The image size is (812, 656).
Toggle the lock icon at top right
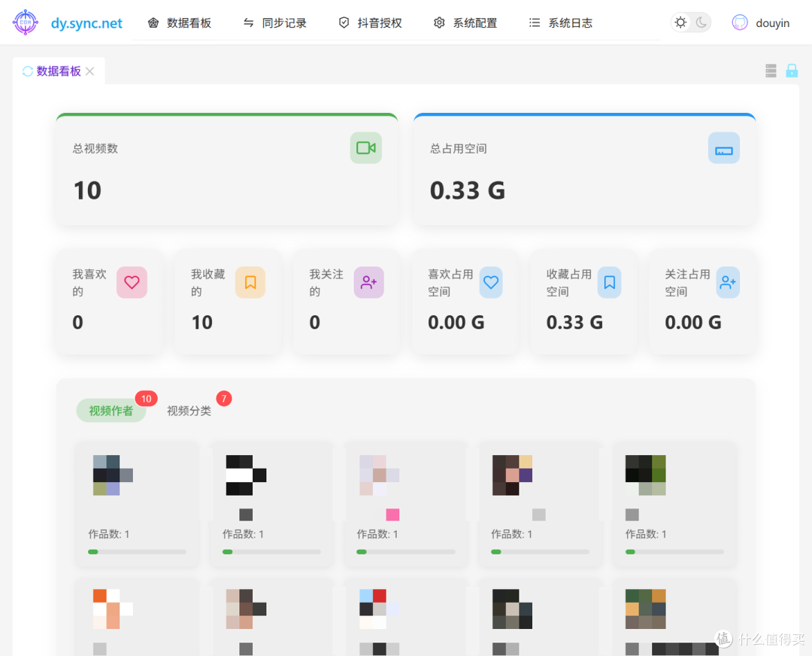pos(792,71)
